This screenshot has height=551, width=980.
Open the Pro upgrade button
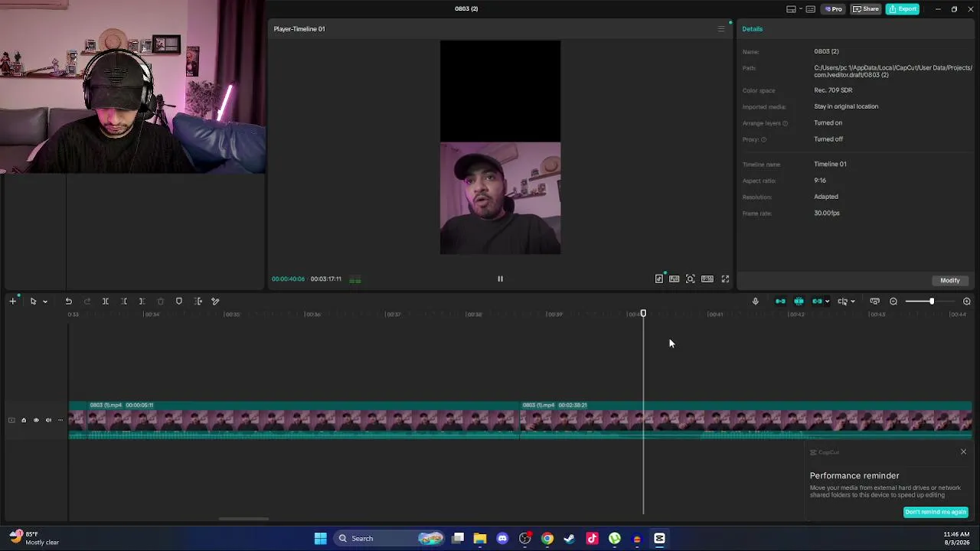(x=833, y=9)
